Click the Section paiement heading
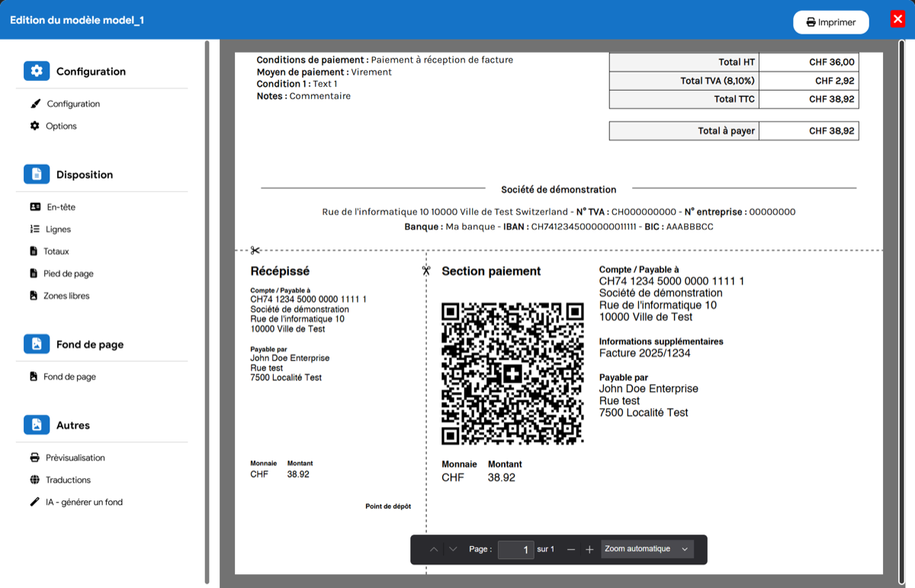The image size is (915, 588). pos(491,271)
